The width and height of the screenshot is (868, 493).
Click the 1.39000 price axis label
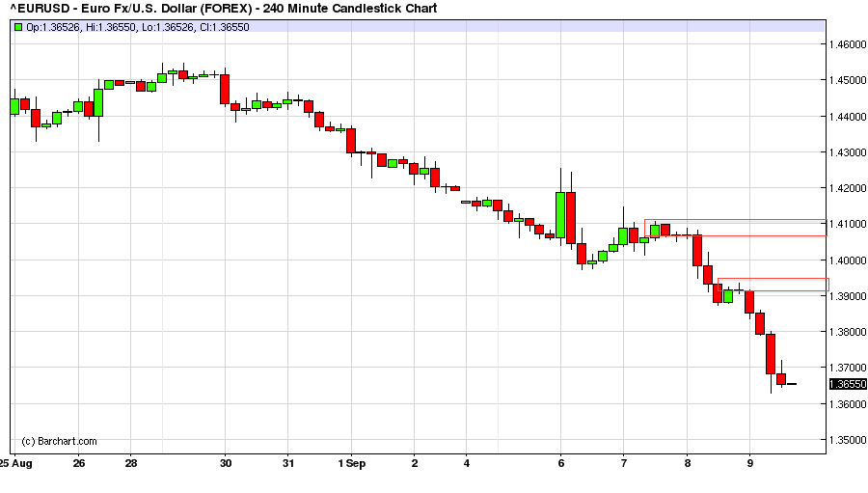tap(848, 296)
